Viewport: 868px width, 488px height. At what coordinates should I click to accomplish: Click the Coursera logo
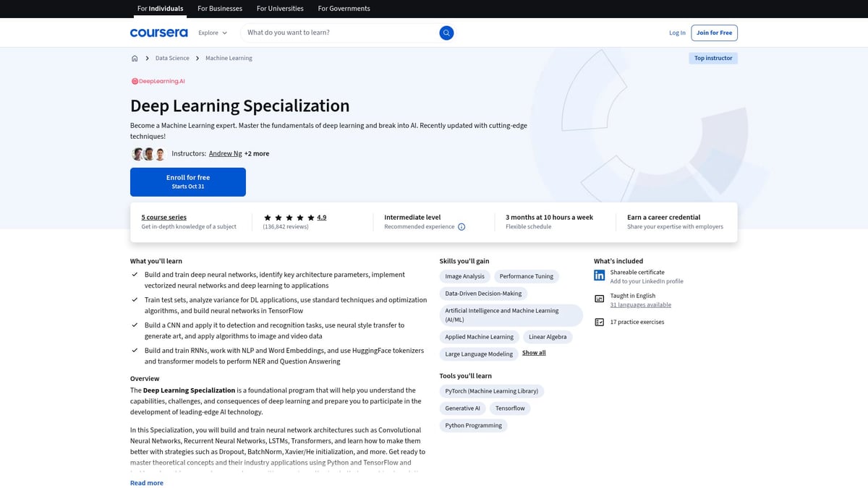coord(158,33)
